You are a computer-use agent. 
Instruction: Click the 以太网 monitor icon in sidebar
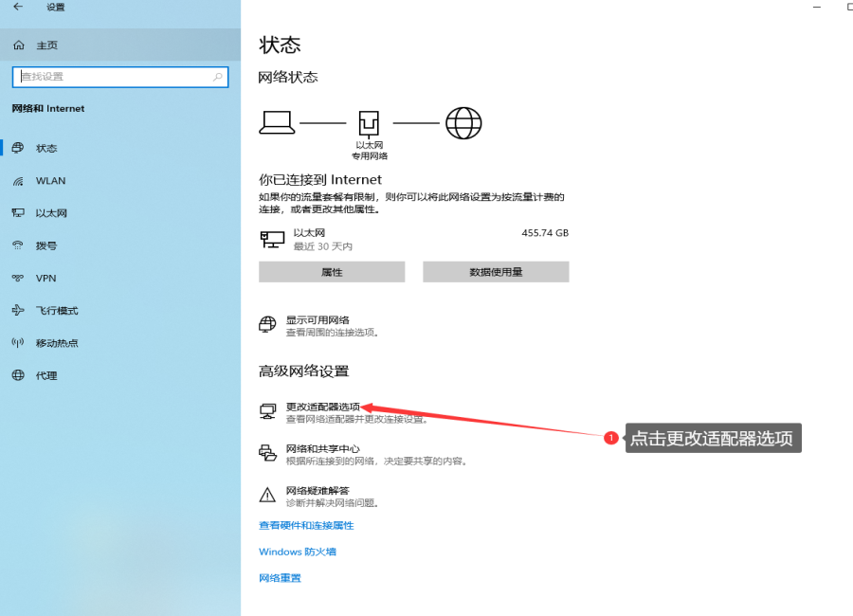coord(18,213)
